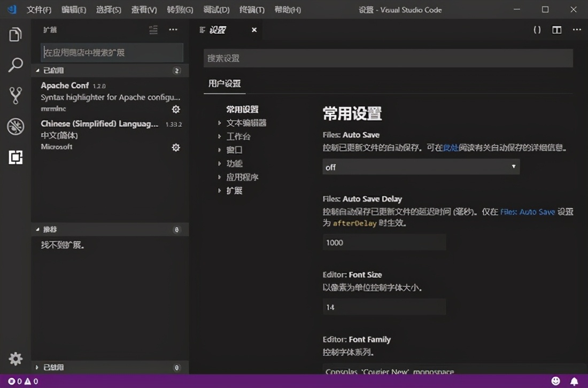Viewport: 588px width, 388px height.
Task: Click the Editor: Font Size value field
Action: pos(384,306)
